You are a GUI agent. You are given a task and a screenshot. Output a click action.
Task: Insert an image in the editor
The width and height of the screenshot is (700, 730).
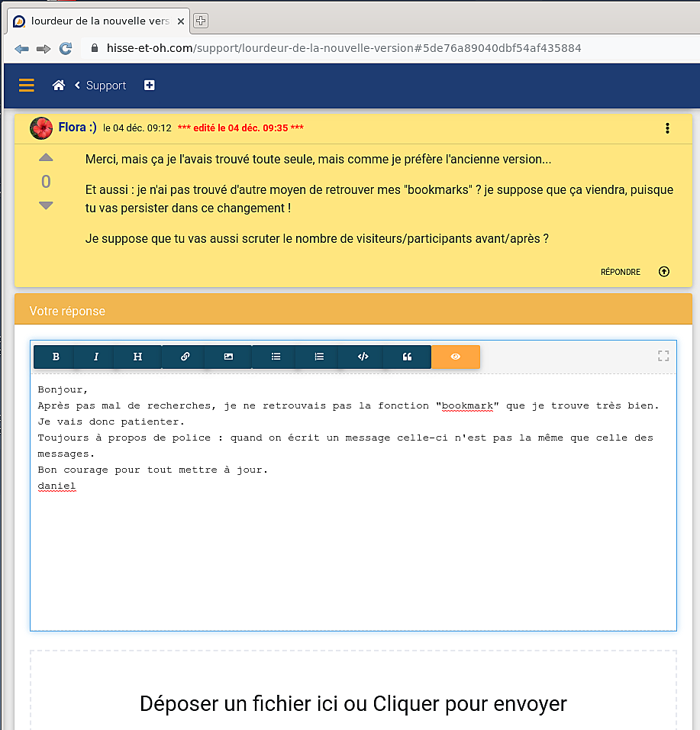[x=228, y=357]
